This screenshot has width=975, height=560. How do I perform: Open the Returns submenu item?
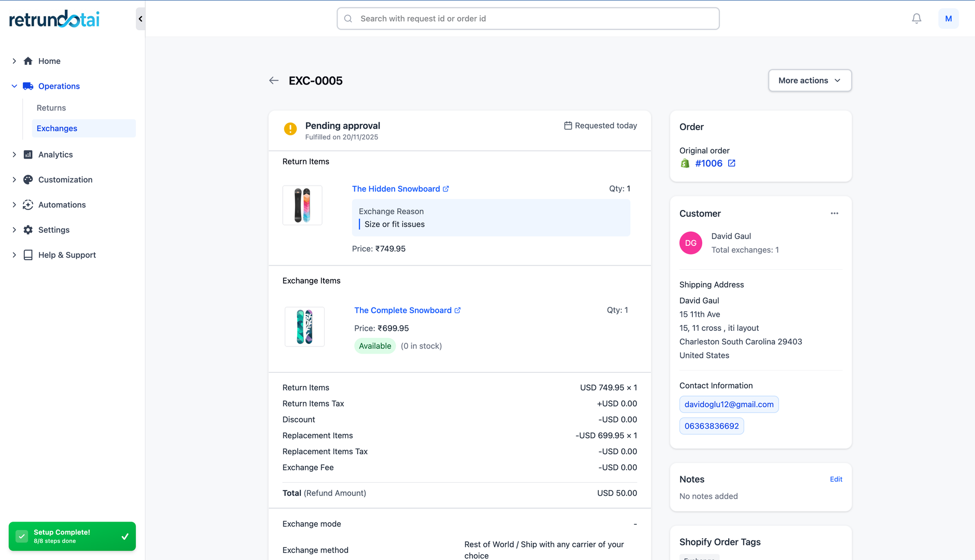pyautogui.click(x=51, y=108)
